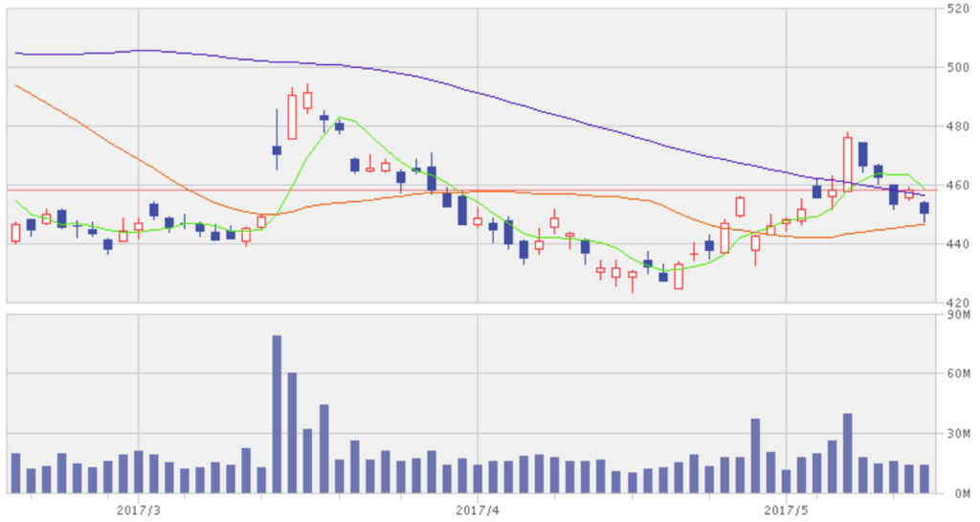The image size is (980, 522).
Task: Click the 30M volume axis label
Action: [958, 433]
